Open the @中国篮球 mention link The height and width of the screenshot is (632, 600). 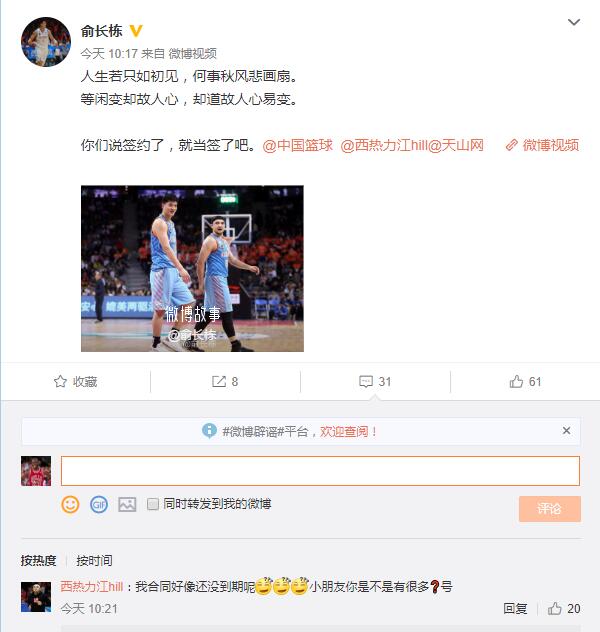click(x=297, y=145)
